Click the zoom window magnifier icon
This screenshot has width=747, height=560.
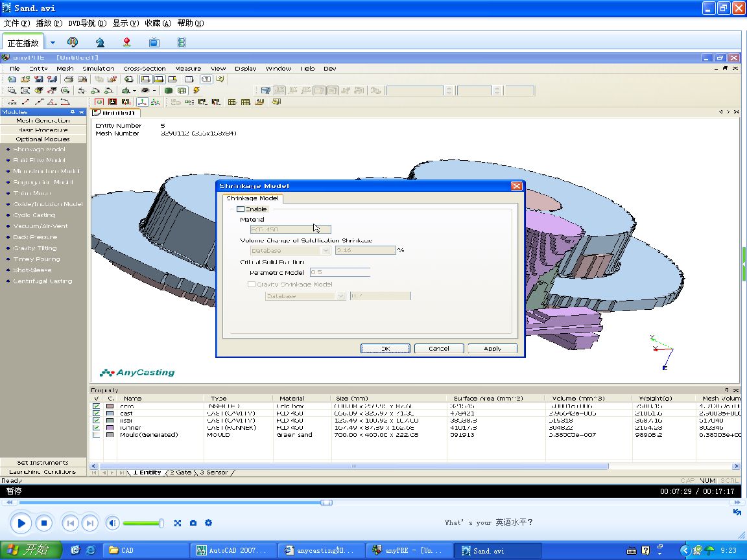point(12,91)
